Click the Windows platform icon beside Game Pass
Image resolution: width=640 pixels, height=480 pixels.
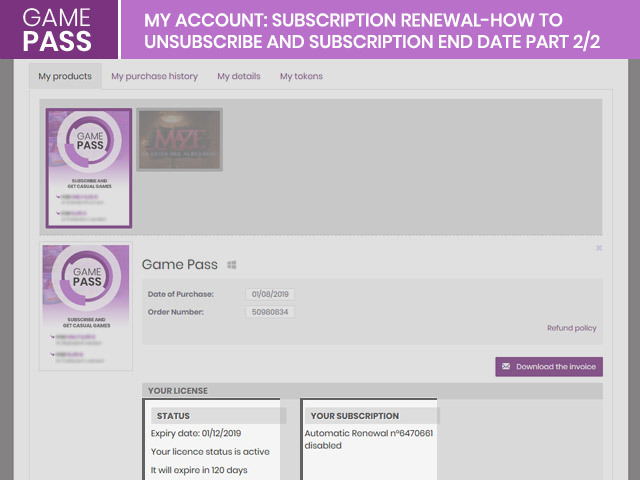pos(232,265)
